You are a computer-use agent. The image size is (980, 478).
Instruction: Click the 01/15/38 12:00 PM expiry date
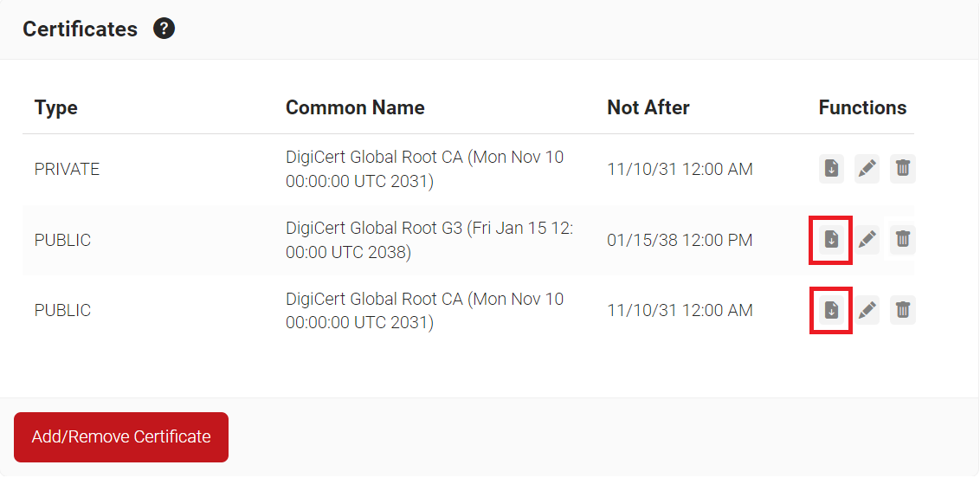click(680, 240)
